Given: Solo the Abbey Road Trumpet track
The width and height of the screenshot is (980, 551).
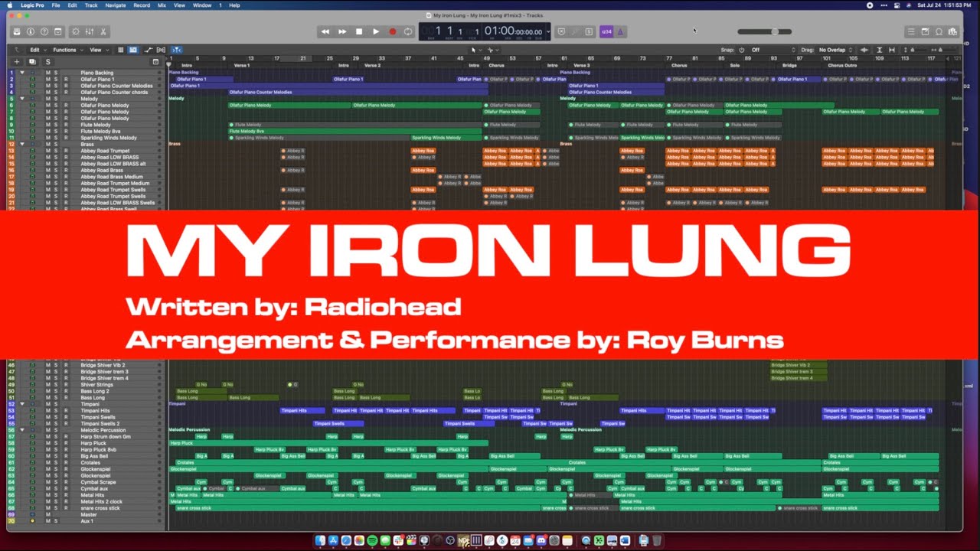Looking at the screenshot, I should tap(55, 151).
